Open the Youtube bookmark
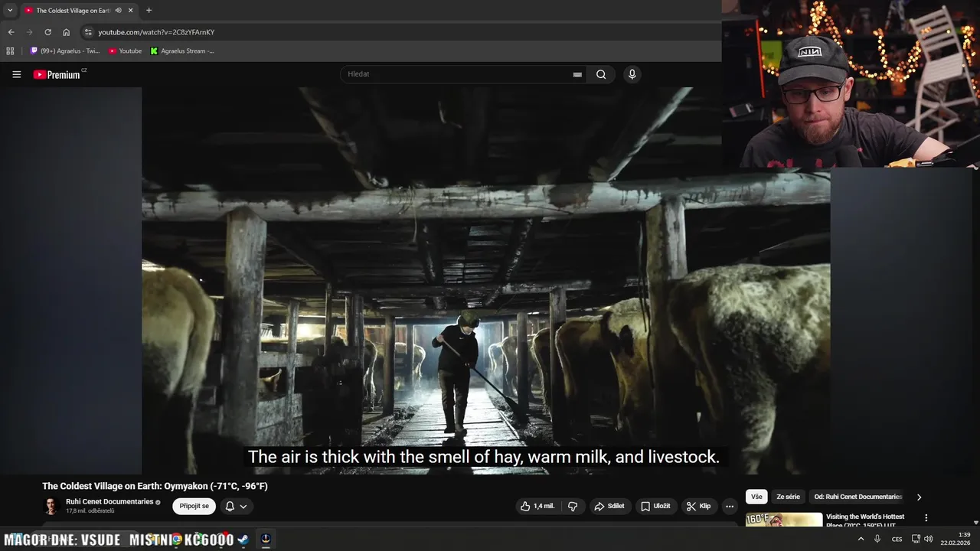This screenshot has width=980, height=551. click(x=125, y=51)
